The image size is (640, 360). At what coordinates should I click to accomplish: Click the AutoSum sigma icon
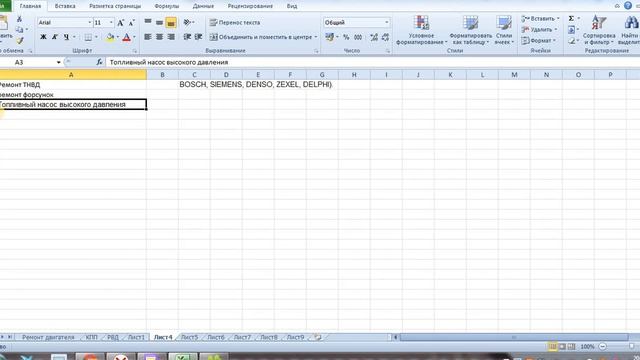pos(571,18)
